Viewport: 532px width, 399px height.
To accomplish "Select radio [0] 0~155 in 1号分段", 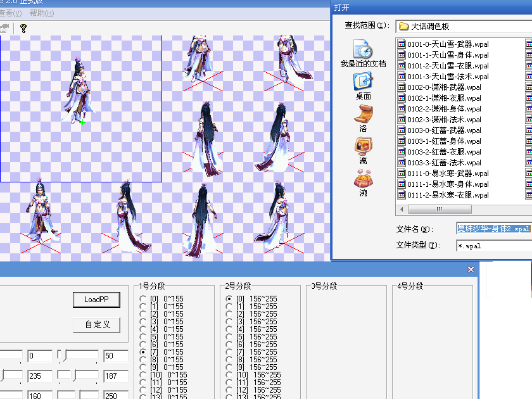I will tap(143, 298).
